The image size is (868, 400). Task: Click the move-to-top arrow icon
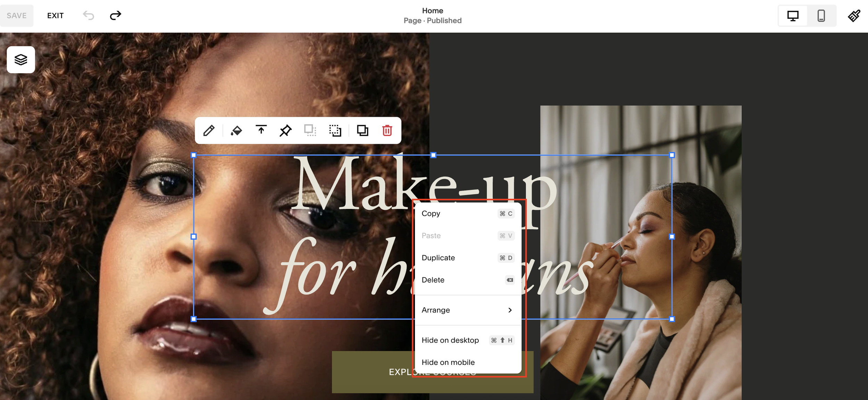point(261,130)
